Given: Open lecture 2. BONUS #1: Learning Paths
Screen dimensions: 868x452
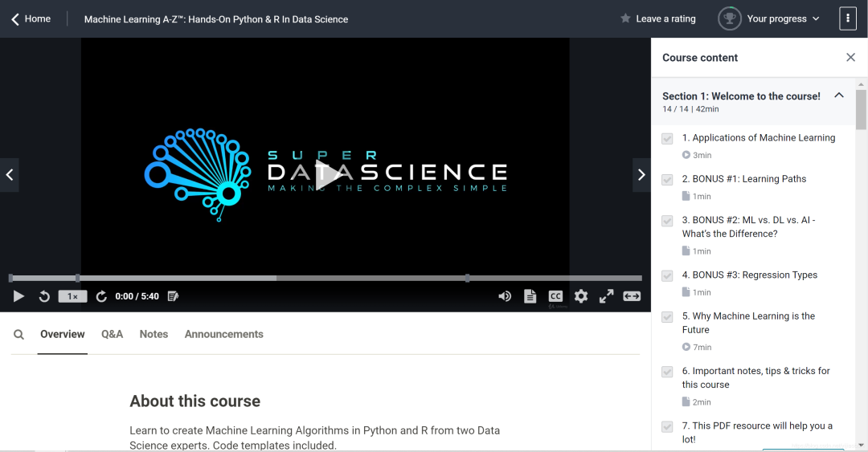Looking at the screenshot, I should (744, 179).
